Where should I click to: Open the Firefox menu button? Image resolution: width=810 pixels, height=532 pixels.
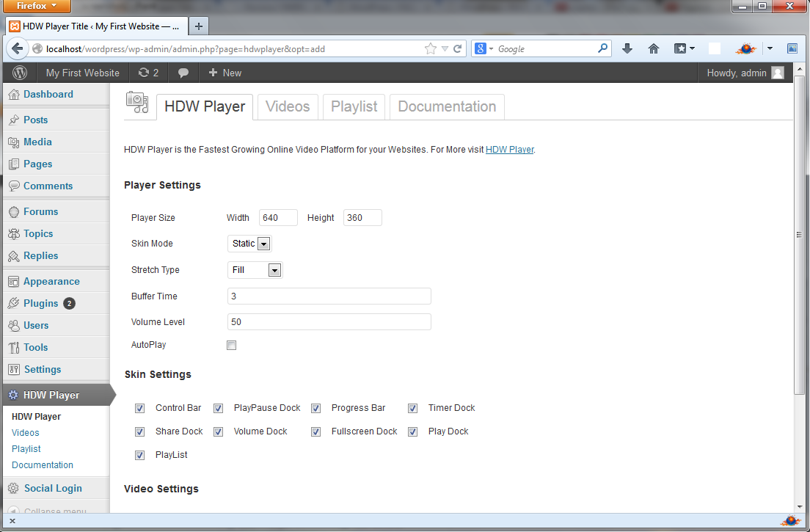36,6
